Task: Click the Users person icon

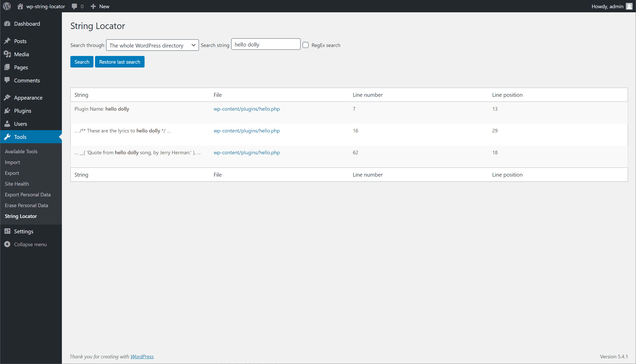Action: tap(7, 124)
